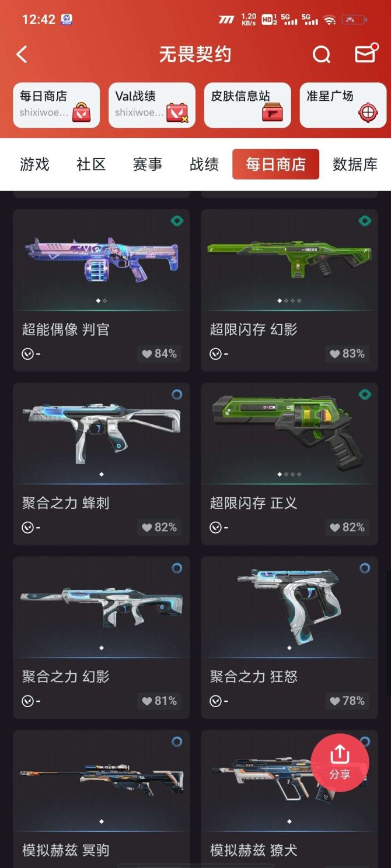The height and width of the screenshot is (868, 391).
Task: Open 每日商店 shortcut card with bag icon
Action: 57,105
